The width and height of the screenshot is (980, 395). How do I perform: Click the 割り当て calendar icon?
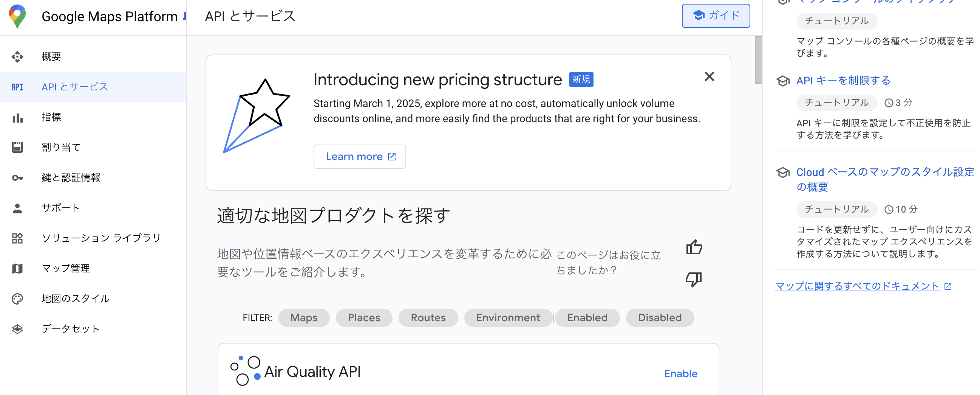coord(18,147)
